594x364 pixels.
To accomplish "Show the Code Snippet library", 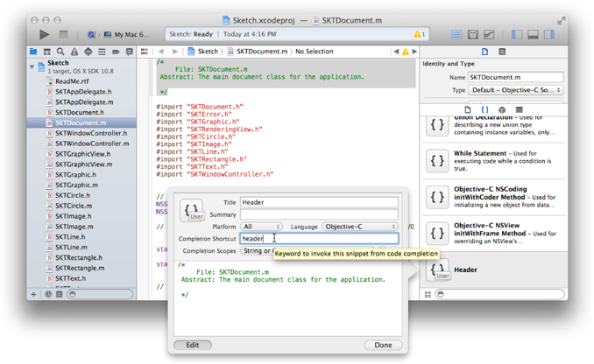I will pyautogui.click(x=484, y=109).
